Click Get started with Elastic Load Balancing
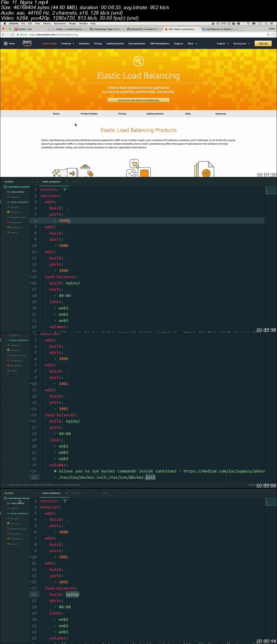This screenshot has height=644, width=277. tap(138, 100)
